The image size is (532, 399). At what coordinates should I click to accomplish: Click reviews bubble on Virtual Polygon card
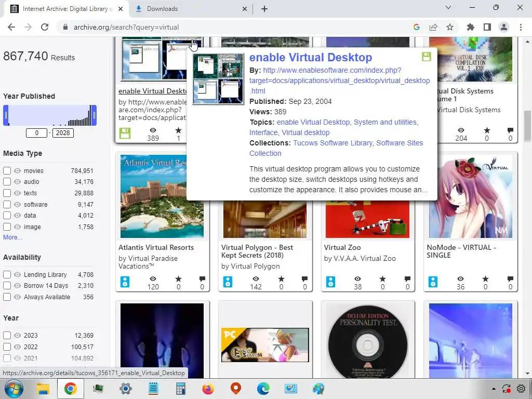pyautogui.click(x=304, y=279)
